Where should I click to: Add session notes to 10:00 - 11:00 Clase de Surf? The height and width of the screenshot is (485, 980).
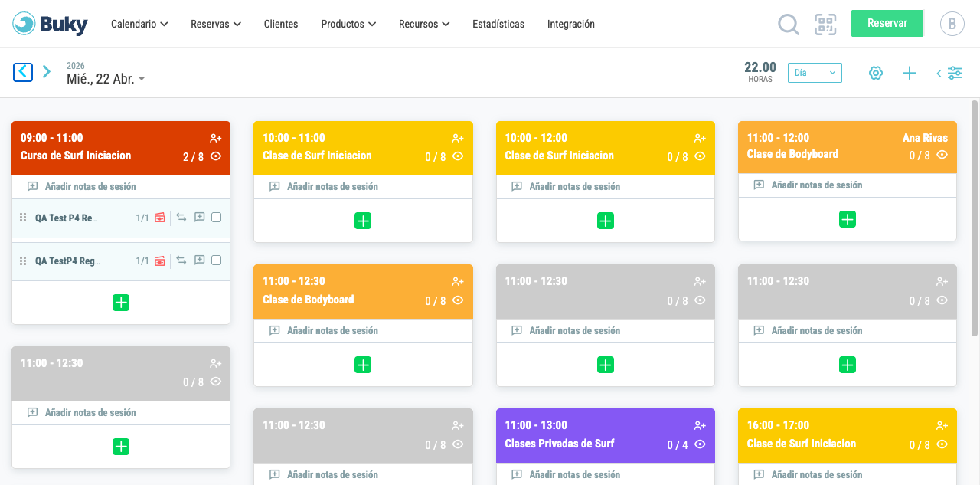point(324,186)
